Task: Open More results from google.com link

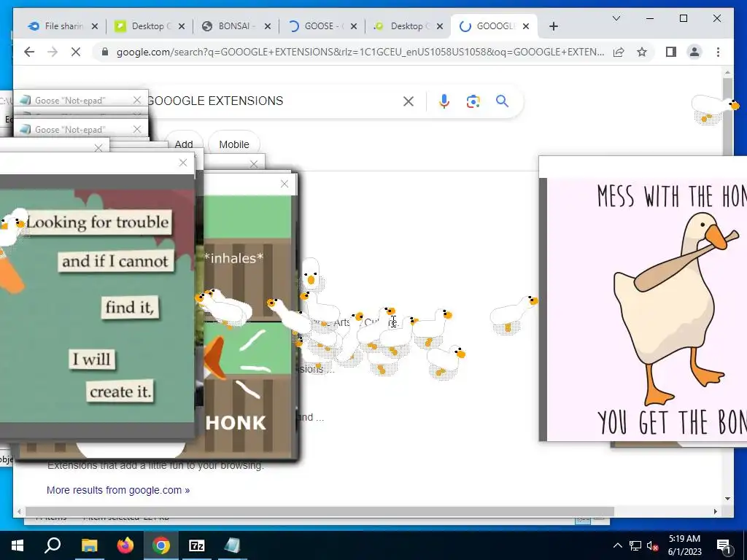Action: click(118, 490)
